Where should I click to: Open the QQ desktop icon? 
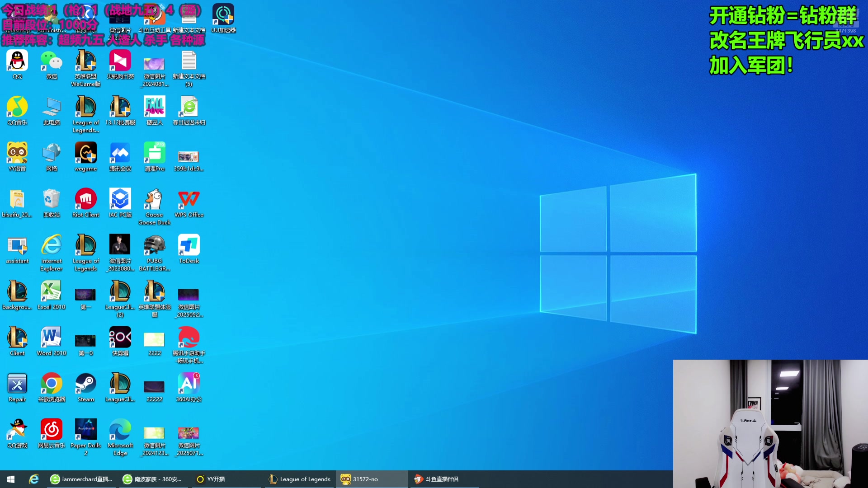tap(17, 65)
